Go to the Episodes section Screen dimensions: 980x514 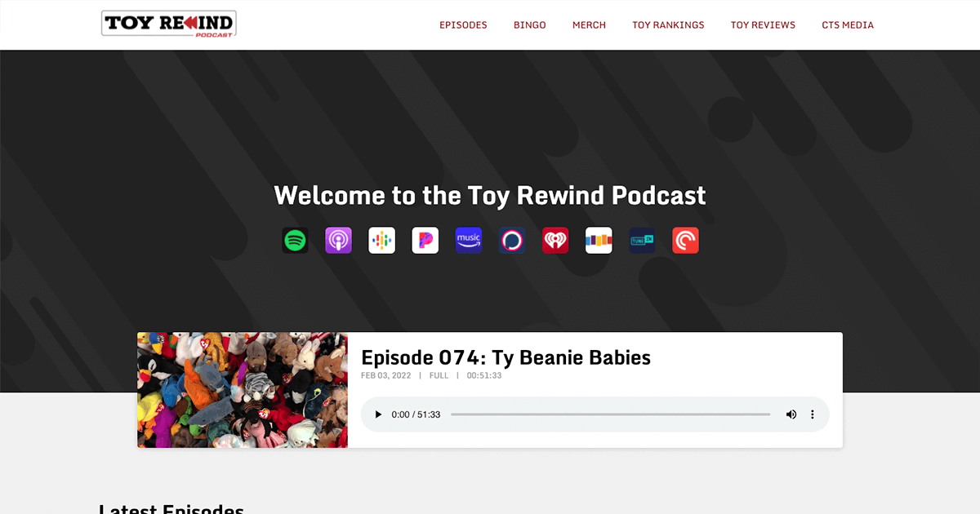(463, 24)
